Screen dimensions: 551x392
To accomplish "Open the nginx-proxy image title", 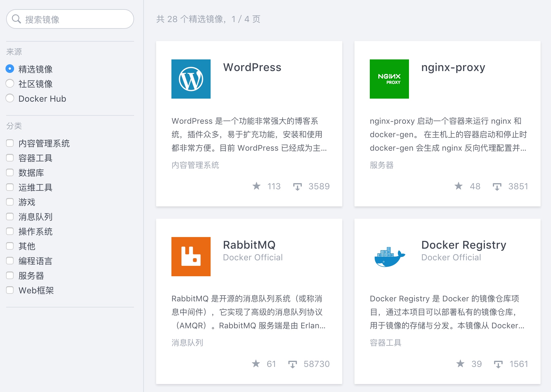I will 453,67.
